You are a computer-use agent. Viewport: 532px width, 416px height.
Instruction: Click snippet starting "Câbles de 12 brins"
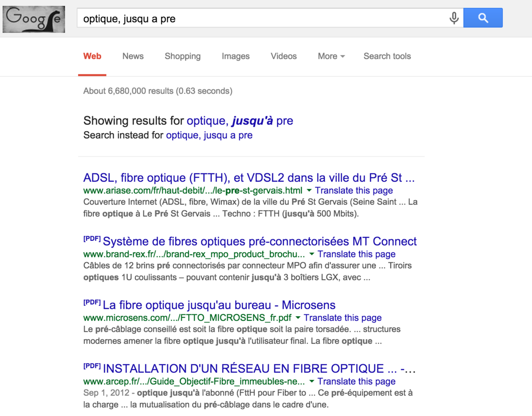coord(248,271)
